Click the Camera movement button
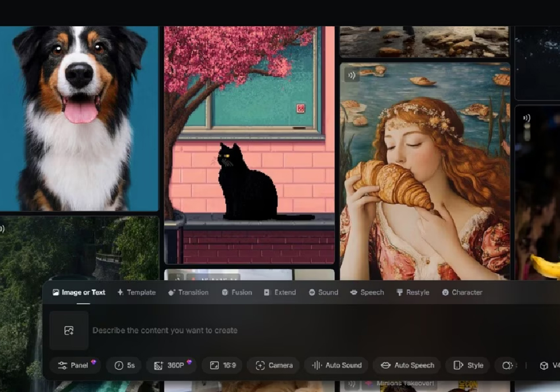Image resolution: width=560 pixels, height=392 pixels. (274, 365)
